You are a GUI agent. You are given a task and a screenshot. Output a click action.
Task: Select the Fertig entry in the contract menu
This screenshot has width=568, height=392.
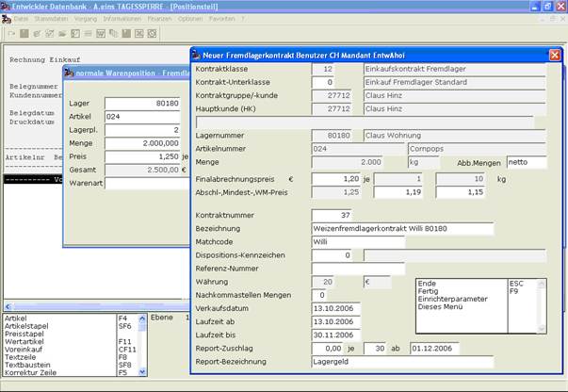pos(428,291)
